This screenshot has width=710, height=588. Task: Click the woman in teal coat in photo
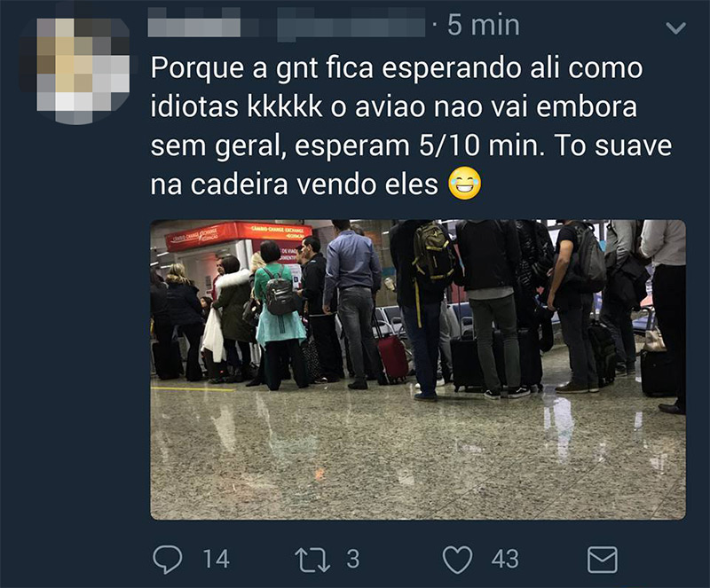[279, 315]
